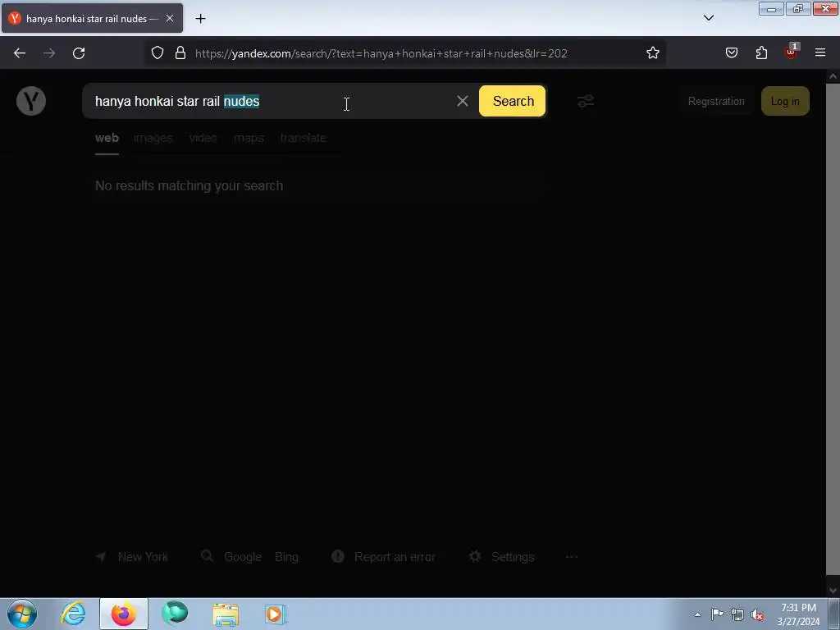840x630 pixels.
Task: Click the Google search link in footer
Action: tap(243, 557)
